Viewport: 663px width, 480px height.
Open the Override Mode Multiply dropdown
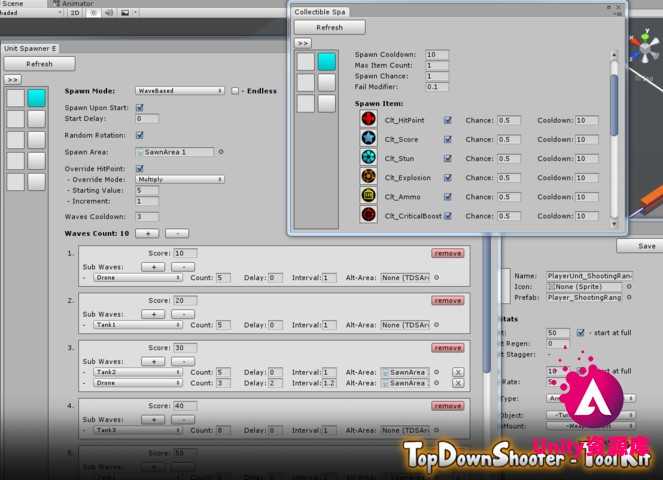(180, 179)
